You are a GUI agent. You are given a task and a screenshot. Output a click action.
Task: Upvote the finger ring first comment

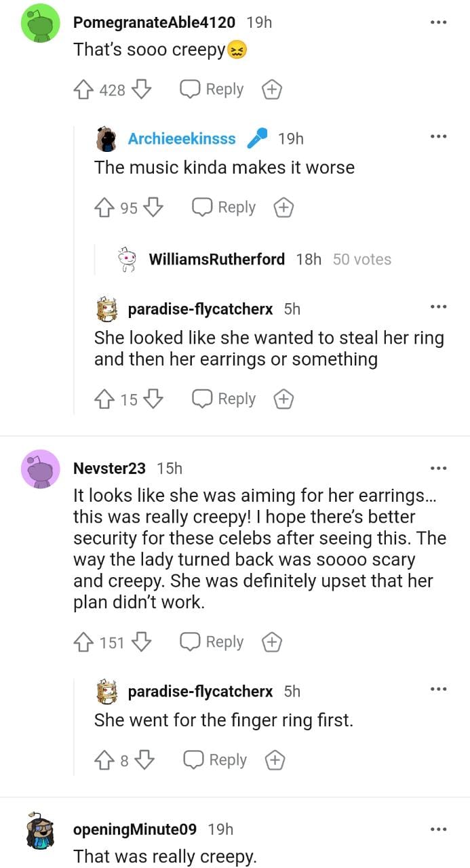coord(104,760)
